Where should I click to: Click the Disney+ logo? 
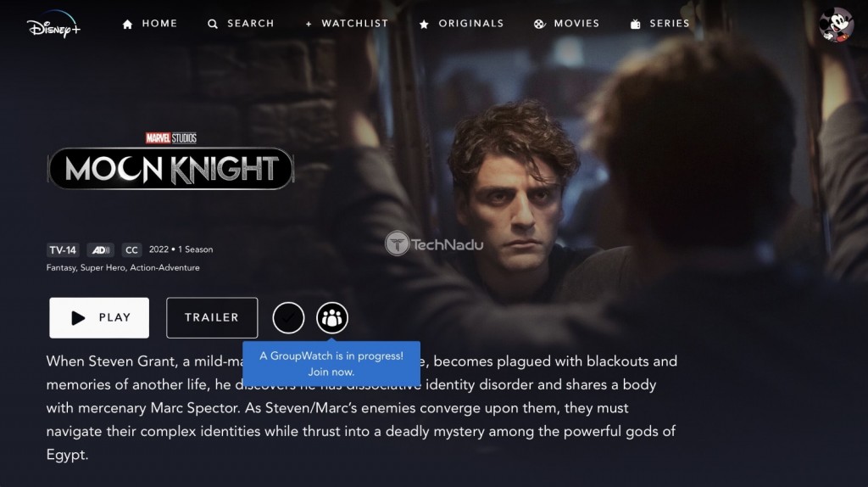[x=53, y=25]
